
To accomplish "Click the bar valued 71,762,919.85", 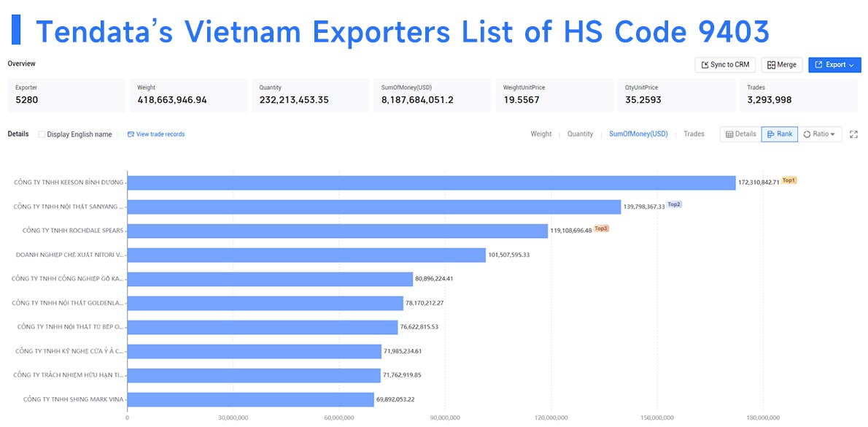I will click(254, 375).
